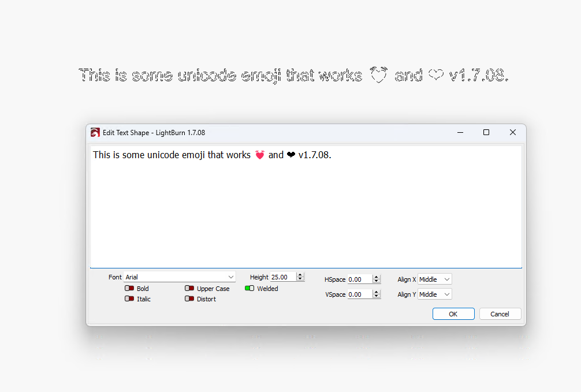
Task: Close the Edit Text Shape dialog
Action: click(x=513, y=132)
